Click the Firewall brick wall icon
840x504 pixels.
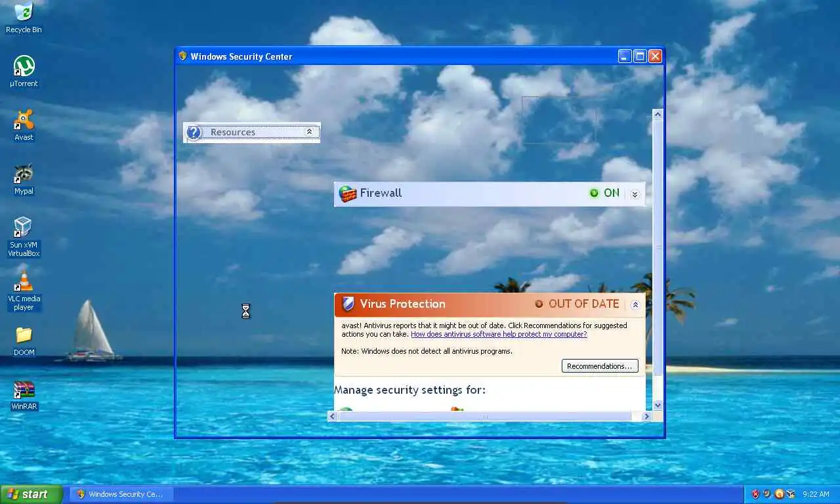tap(348, 194)
